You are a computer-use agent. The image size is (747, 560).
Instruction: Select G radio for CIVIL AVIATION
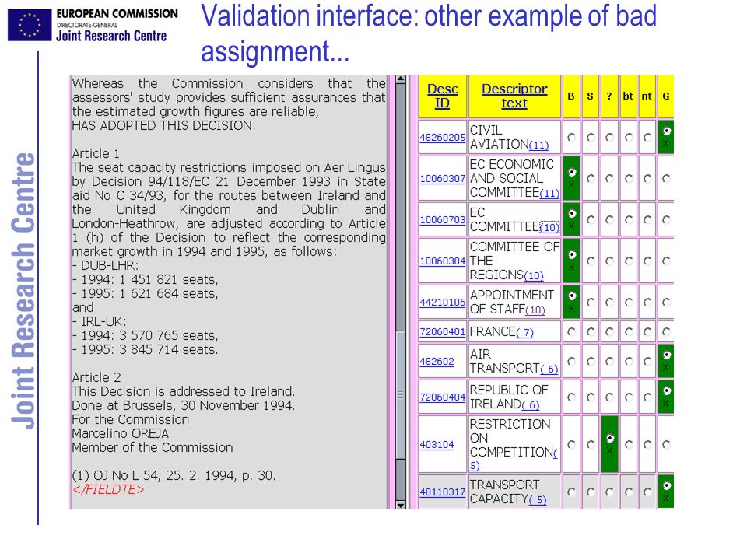point(667,131)
